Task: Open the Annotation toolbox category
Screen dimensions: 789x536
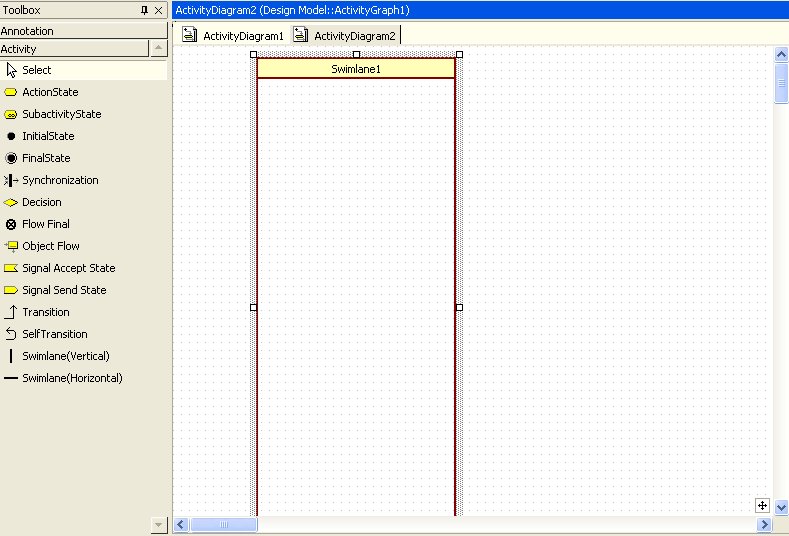Action: (x=83, y=31)
